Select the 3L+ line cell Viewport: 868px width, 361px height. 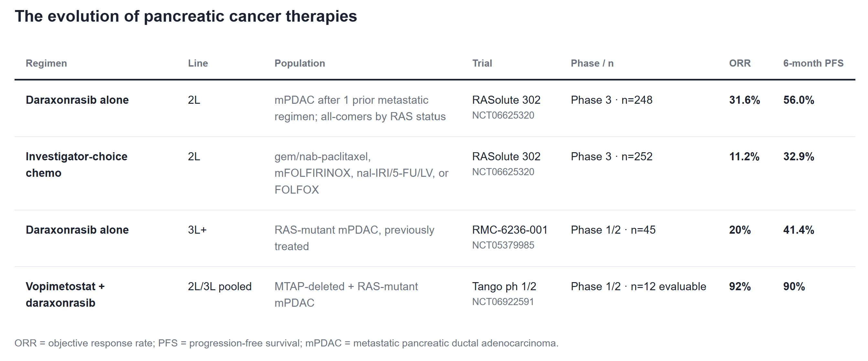197,230
